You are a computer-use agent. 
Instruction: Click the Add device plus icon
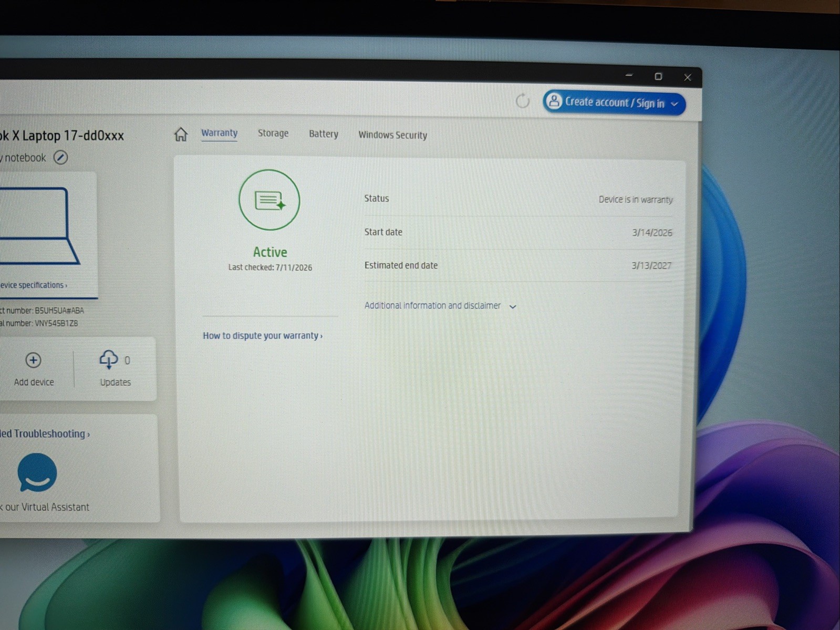tap(33, 360)
